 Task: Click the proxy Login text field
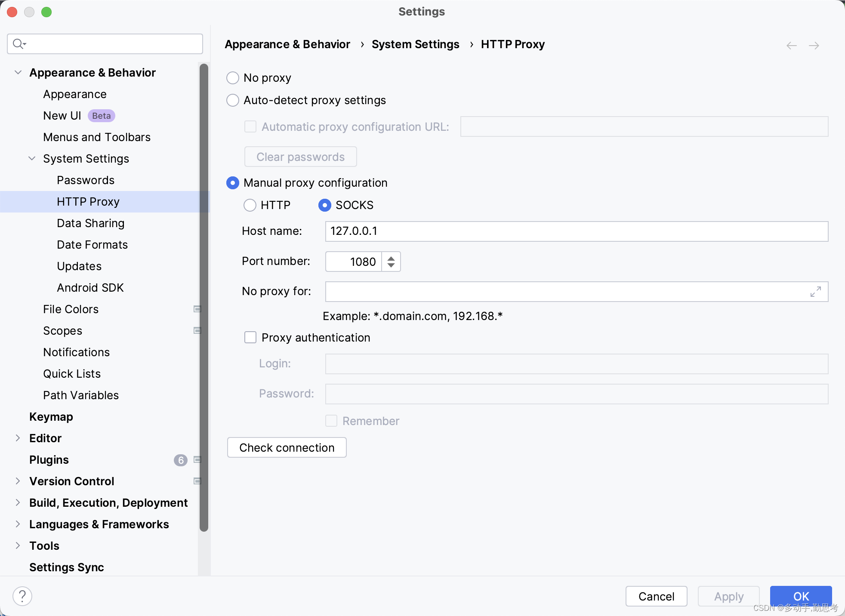(x=577, y=364)
